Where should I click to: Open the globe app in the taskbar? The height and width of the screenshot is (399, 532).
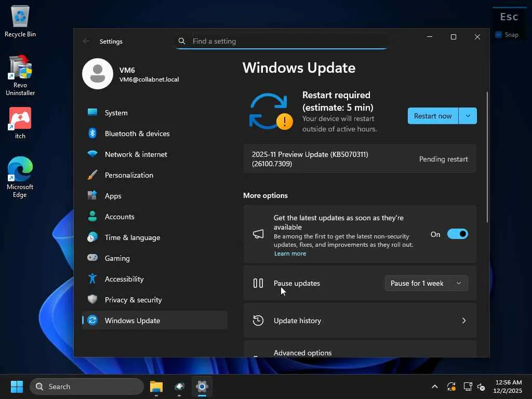[179, 387]
